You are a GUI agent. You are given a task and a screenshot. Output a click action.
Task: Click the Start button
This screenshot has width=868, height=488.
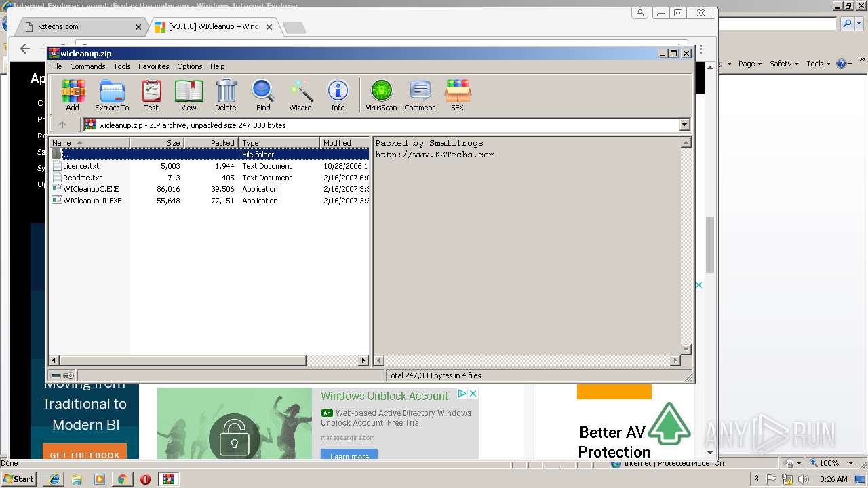pyautogui.click(x=19, y=479)
